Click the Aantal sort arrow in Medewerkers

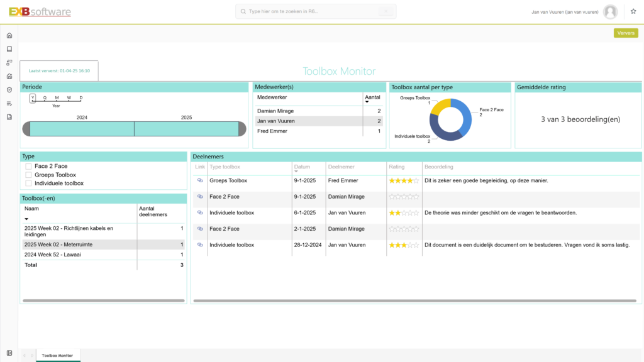(367, 102)
